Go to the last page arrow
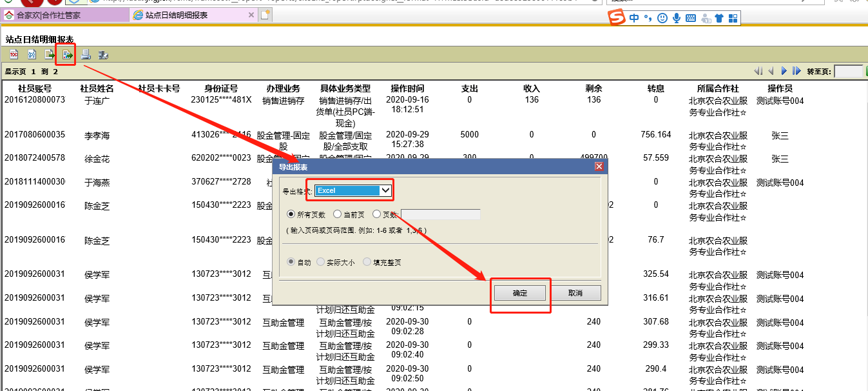Image resolution: width=868 pixels, height=391 pixels. coord(796,71)
